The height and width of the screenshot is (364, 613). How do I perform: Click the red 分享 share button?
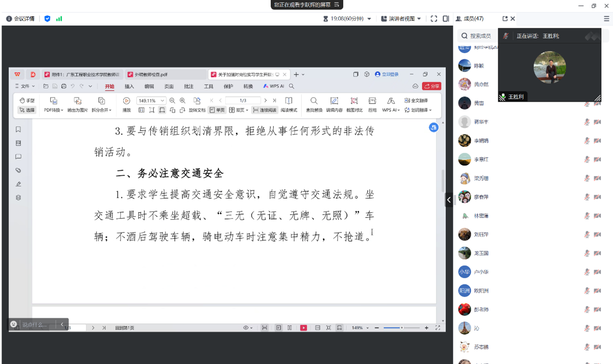pos(431,86)
